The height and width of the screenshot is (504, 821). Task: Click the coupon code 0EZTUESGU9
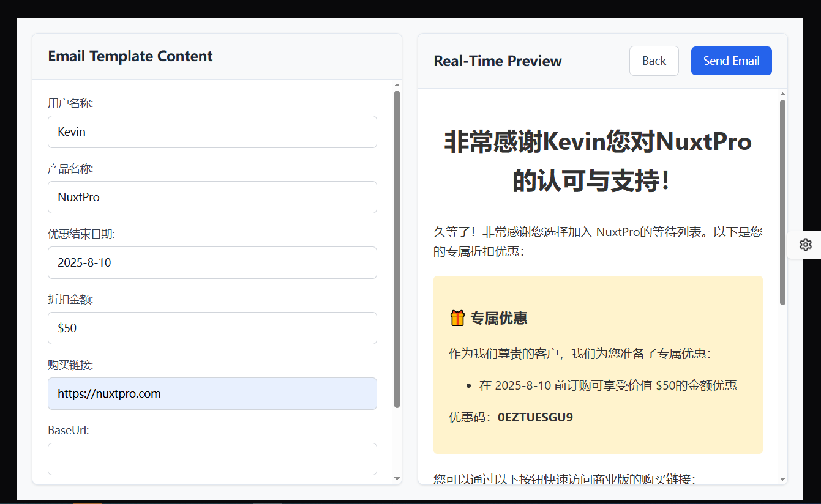click(x=535, y=417)
